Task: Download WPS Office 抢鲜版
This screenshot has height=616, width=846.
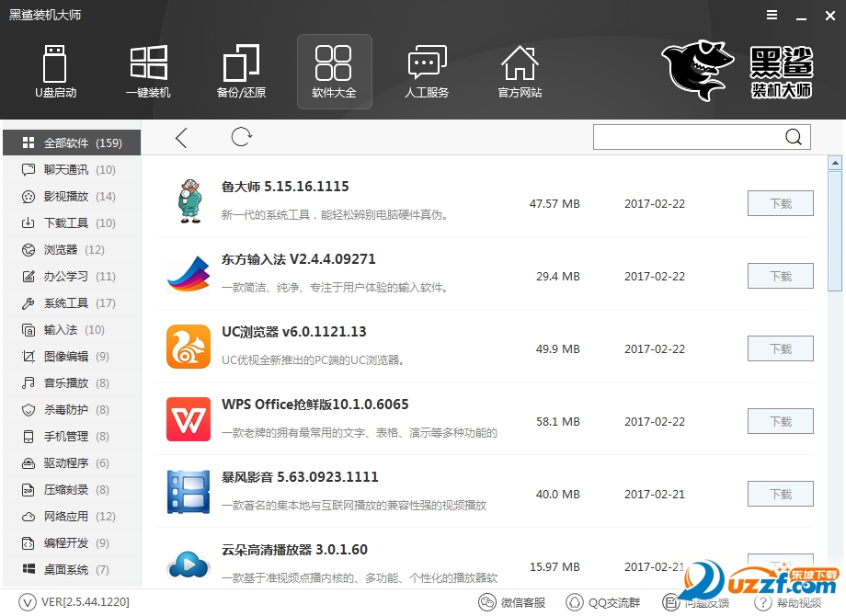Action: coord(780,421)
